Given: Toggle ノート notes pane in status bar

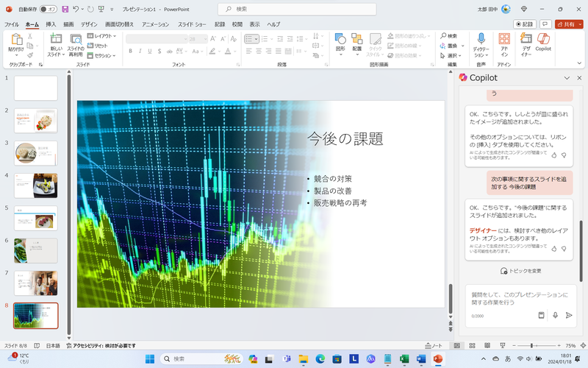Looking at the screenshot, I should pyautogui.click(x=434, y=345).
